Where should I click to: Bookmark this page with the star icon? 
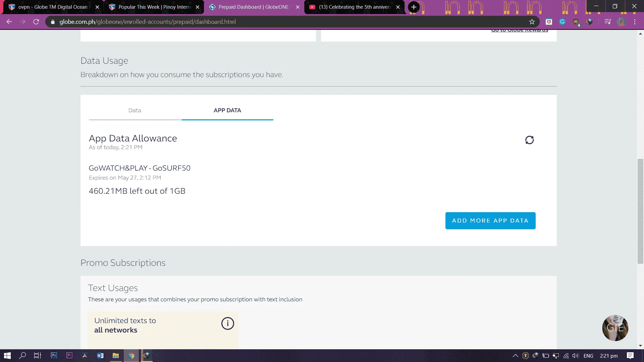532,22
